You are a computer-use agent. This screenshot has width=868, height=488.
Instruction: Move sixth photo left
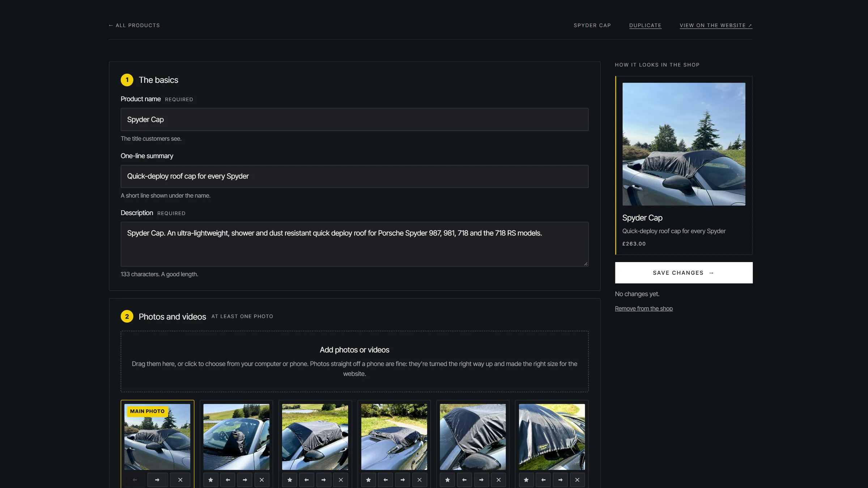(543, 480)
